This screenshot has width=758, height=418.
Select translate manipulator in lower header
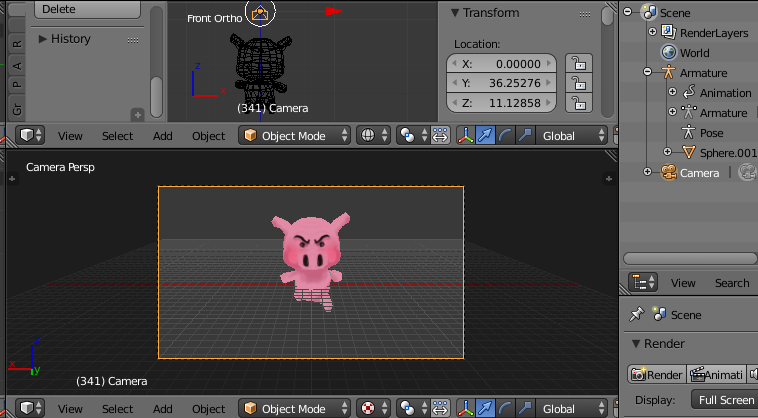tap(485, 409)
